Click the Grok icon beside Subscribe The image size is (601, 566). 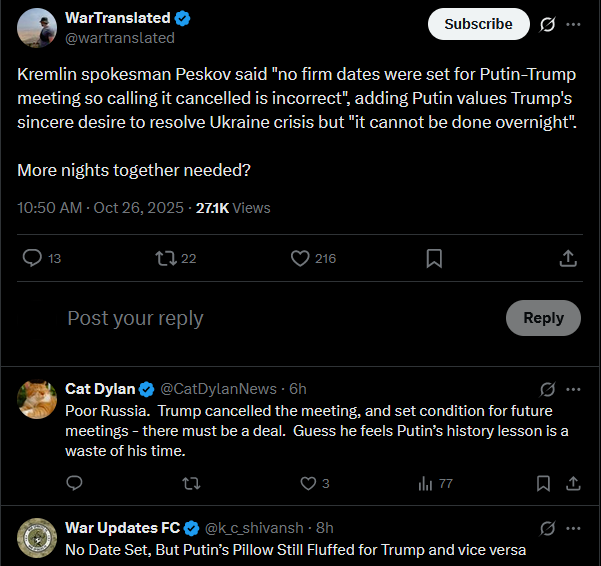547,24
